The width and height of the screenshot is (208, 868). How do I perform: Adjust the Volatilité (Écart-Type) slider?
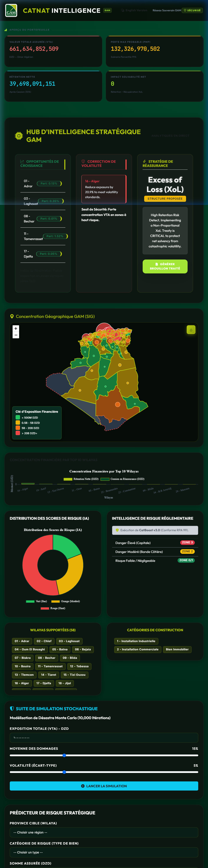[x=104, y=772]
